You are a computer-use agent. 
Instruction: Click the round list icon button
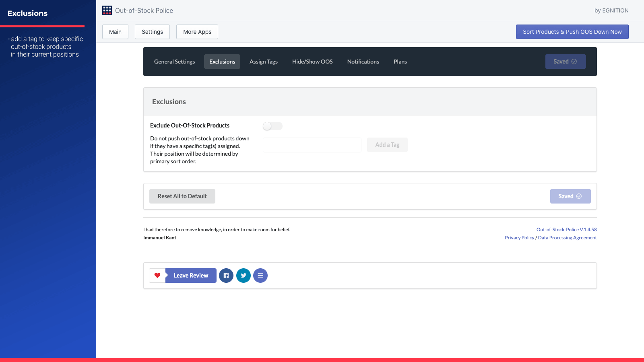(260, 276)
